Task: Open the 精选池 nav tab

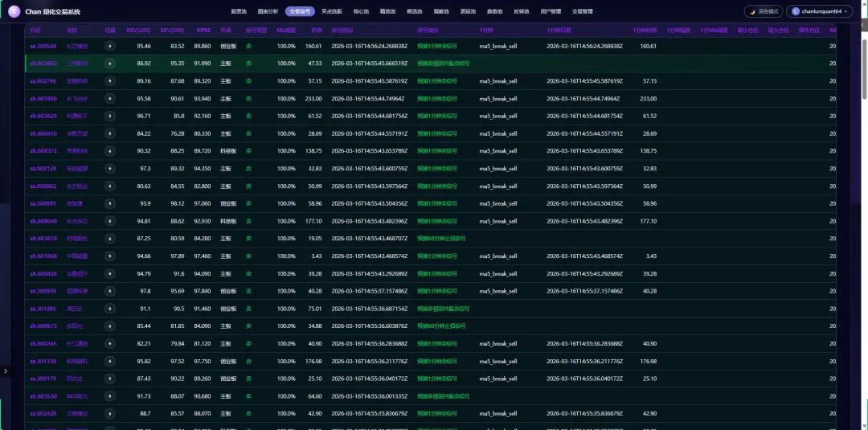Action: tap(387, 11)
